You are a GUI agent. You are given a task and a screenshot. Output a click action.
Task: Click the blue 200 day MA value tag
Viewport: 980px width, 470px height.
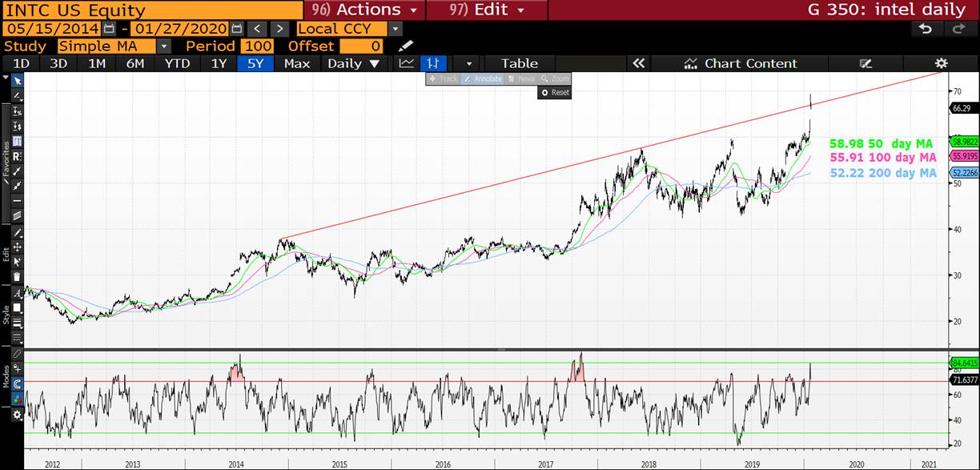click(x=964, y=173)
